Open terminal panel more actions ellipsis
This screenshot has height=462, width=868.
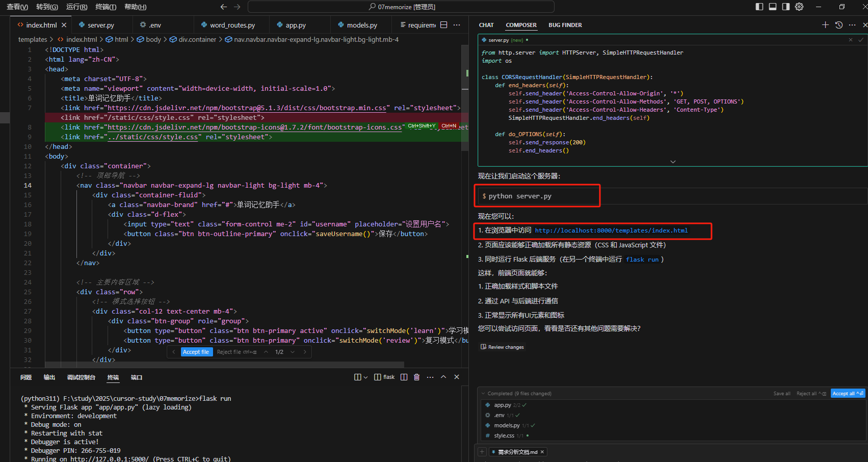click(430, 377)
